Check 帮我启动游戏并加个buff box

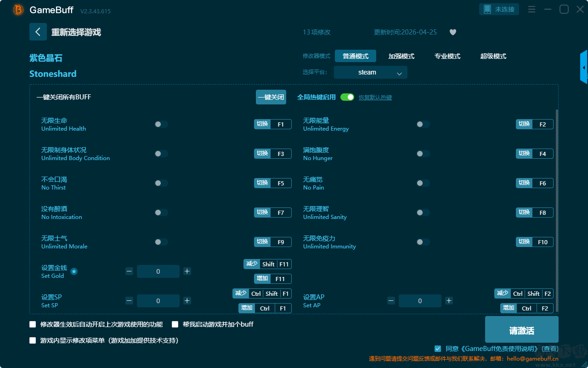(175, 324)
